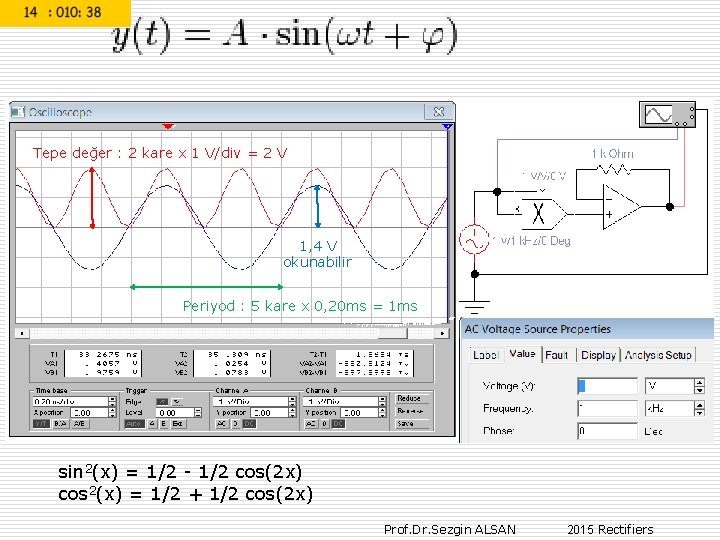Click the horizontal scrollbar thumb under the waveform
The height and width of the screenshot is (540, 720).
click(x=393, y=333)
